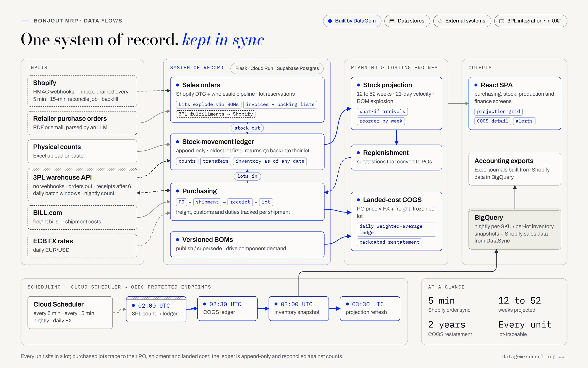Image resolution: width=588 pixels, height=368 pixels.
Task: Click the 'daily weighted-average ledger' tag
Action: (396, 230)
